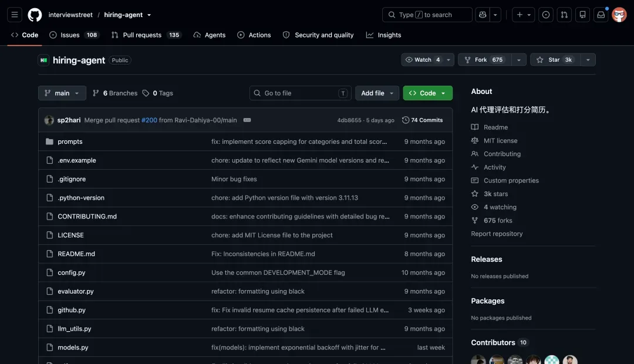Open README.md file
Viewport: 634px width, 364px height.
pos(76,254)
